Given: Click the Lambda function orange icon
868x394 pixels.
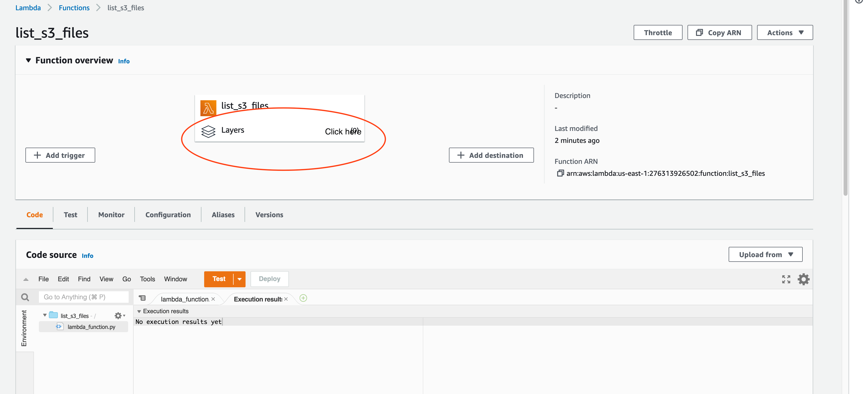Looking at the screenshot, I should (208, 108).
